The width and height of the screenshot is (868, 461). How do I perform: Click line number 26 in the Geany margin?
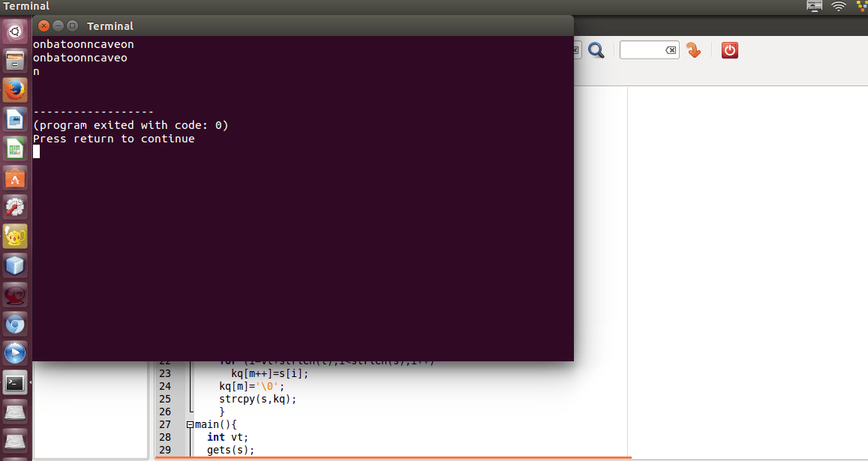click(x=165, y=412)
